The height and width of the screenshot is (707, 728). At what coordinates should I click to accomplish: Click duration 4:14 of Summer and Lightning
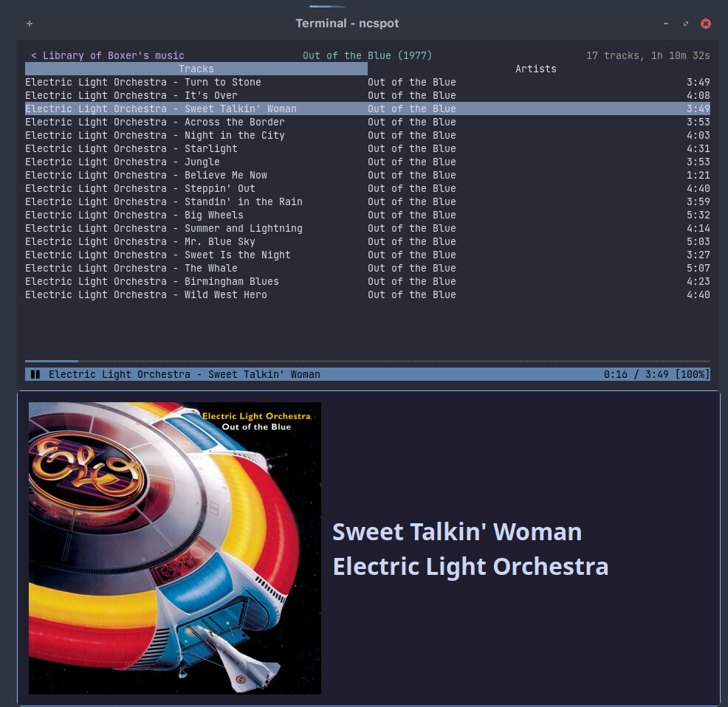(698, 228)
